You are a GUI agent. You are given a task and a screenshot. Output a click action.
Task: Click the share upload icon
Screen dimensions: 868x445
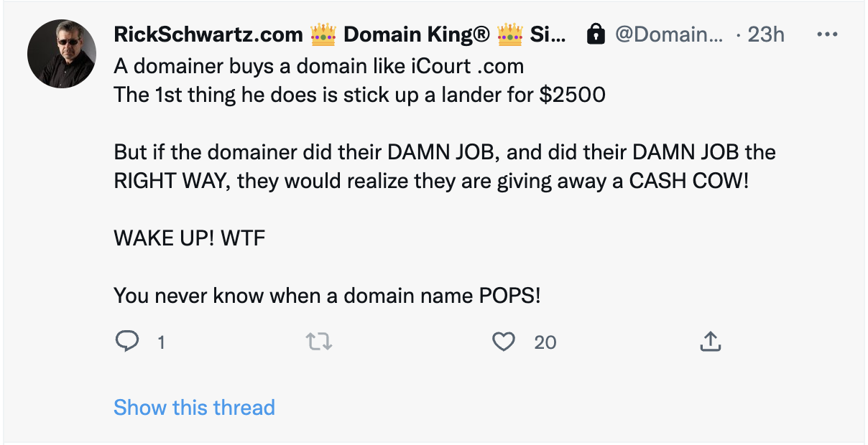[x=710, y=342]
